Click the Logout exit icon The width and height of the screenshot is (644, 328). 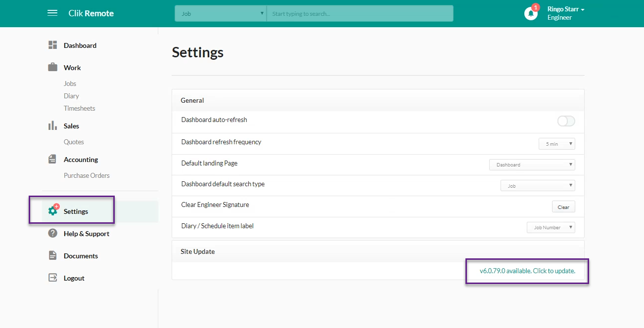(x=52, y=278)
